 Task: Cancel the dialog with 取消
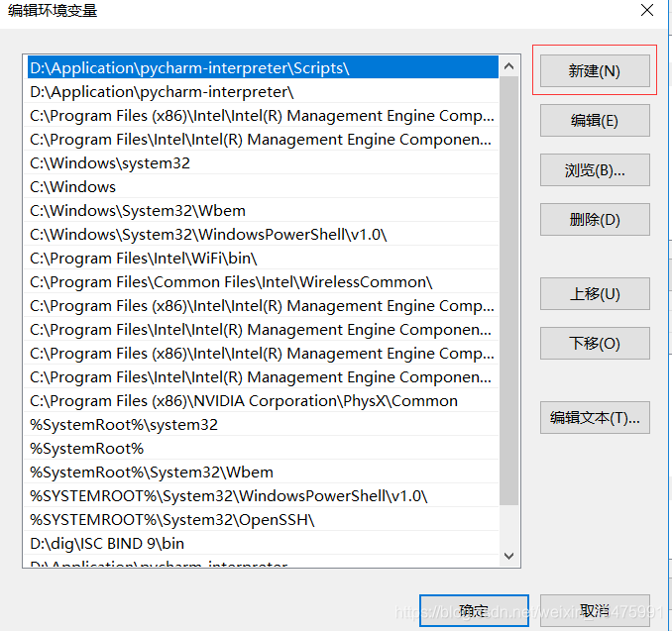tap(595, 610)
